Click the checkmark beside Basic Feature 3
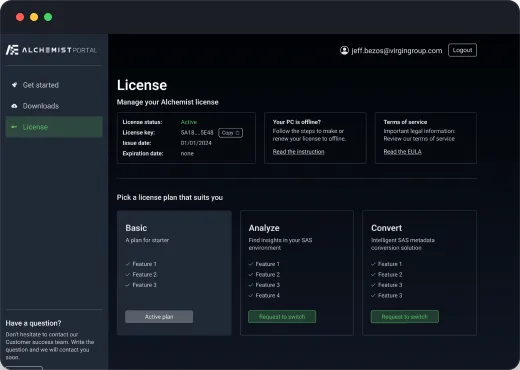Screen dimensions: 520x370 point(128,285)
